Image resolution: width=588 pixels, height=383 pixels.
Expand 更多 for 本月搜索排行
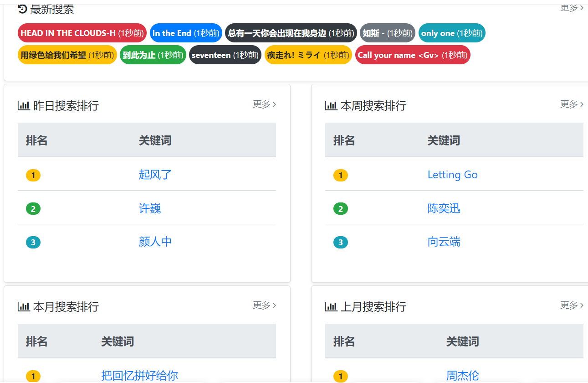265,305
